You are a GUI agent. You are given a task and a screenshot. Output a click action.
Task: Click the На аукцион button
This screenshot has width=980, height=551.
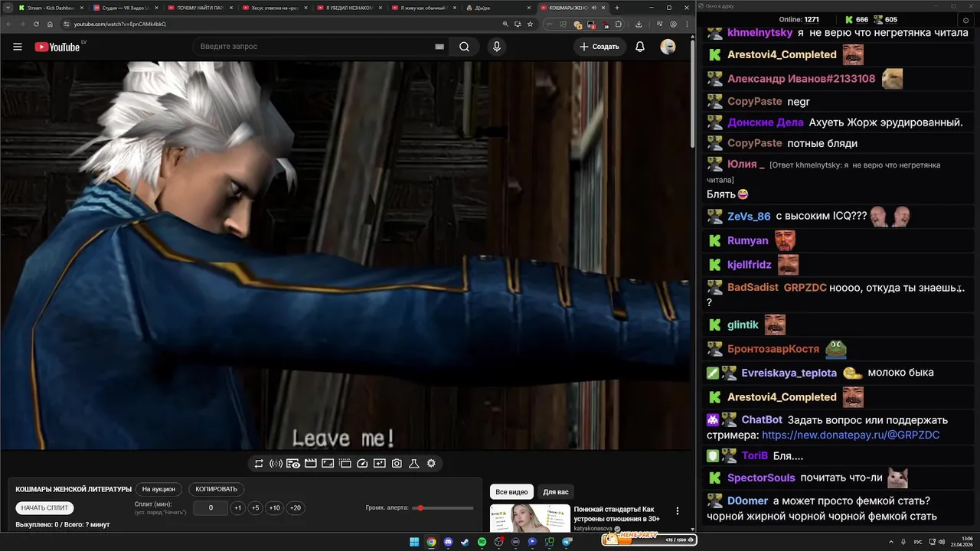158,489
